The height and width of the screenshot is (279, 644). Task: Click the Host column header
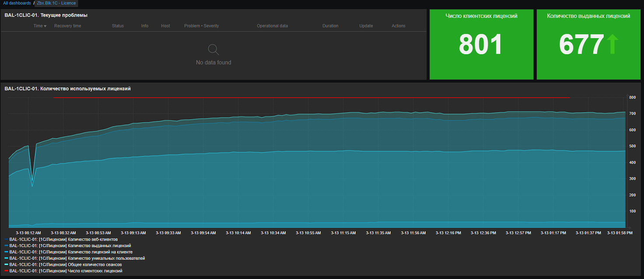165,26
